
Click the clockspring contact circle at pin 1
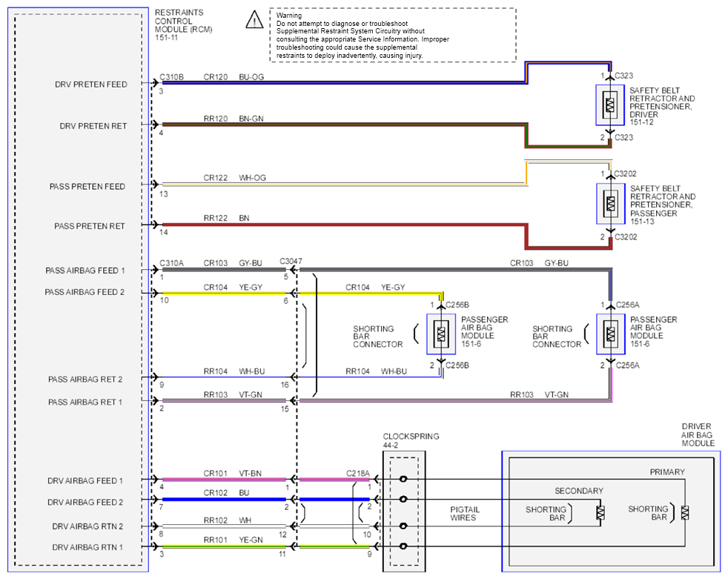click(x=403, y=479)
